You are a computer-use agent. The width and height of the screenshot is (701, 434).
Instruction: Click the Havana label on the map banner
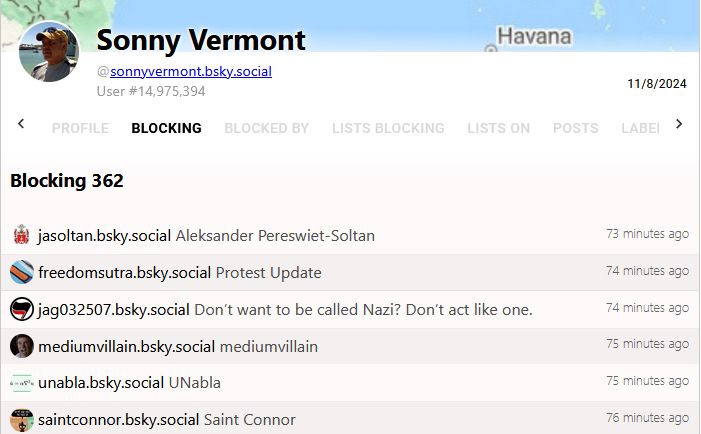(x=534, y=37)
